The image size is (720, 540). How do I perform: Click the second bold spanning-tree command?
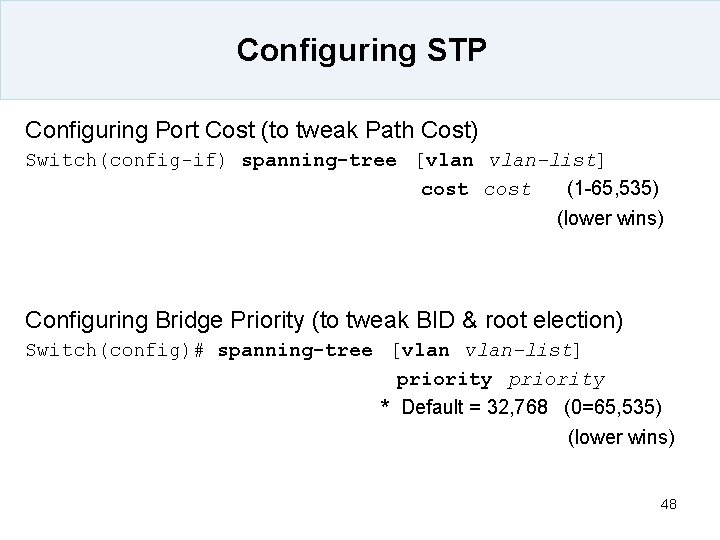[x=295, y=351]
